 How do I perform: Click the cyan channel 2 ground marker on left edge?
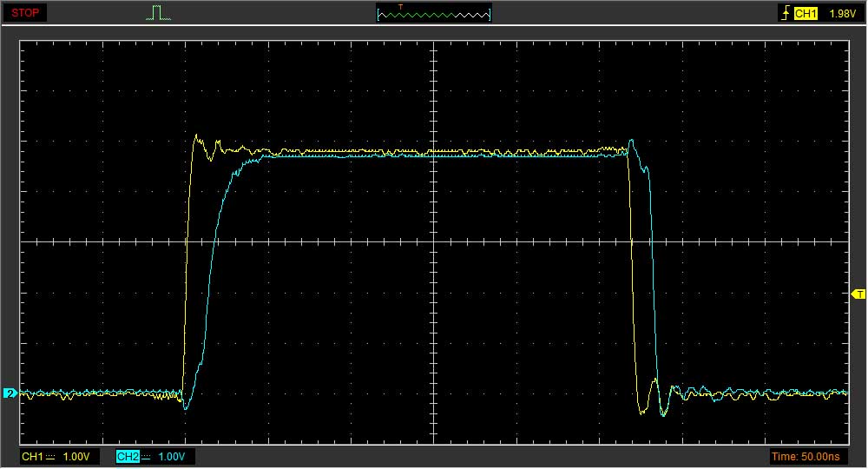10,393
